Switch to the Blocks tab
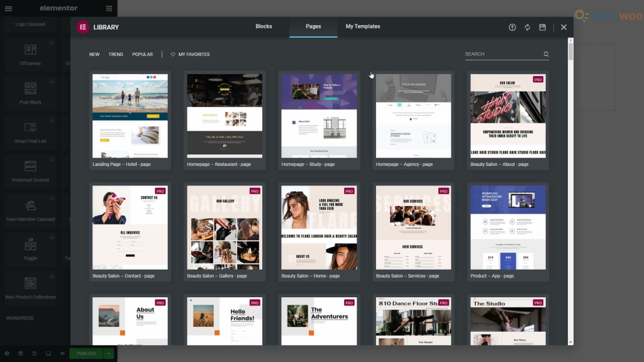 click(264, 26)
